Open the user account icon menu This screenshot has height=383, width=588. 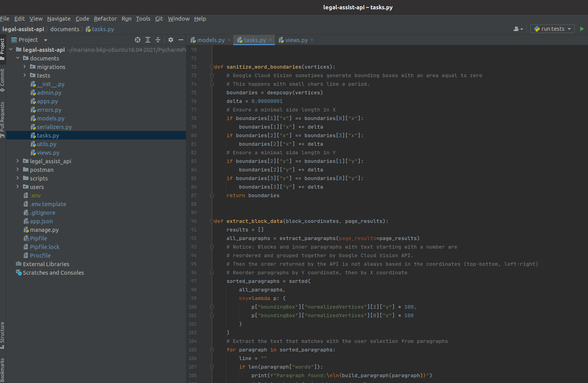click(x=518, y=29)
